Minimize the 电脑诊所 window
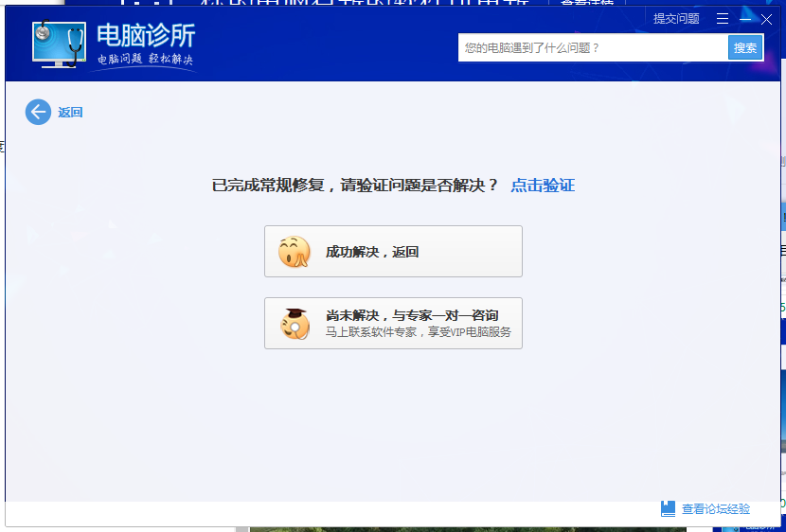This screenshot has width=786, height=532. click(745, 19)
